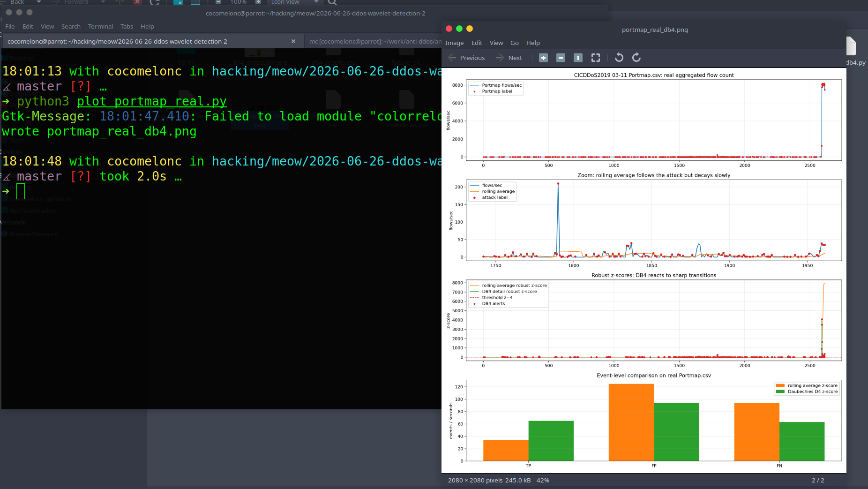Go to the Previous image
The image size is (868, 489).
[x=466, y=58]
